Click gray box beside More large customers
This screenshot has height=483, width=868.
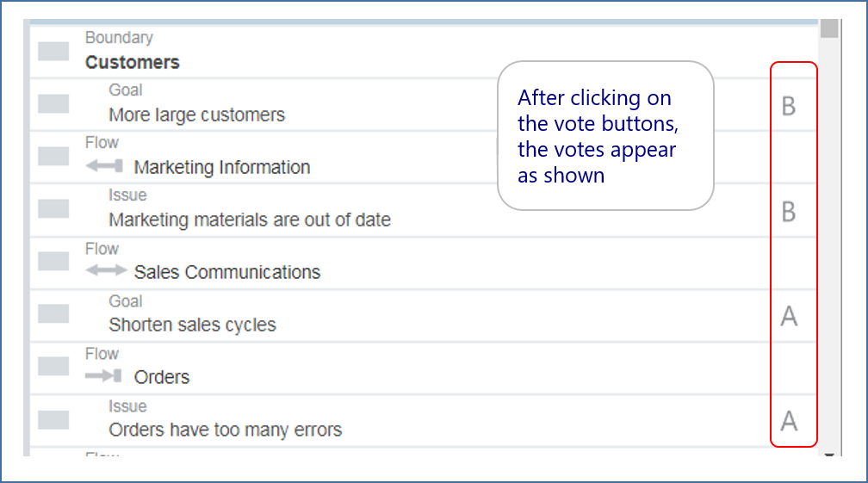pyautogui.click(x=53, y=103)
